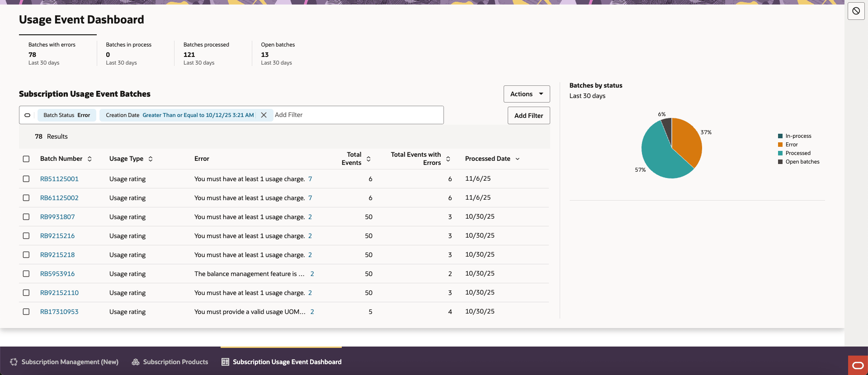The width and height of the screenshot is (868, 375).
Task: Click the 78 Results count text
Action: coord(51,136)
